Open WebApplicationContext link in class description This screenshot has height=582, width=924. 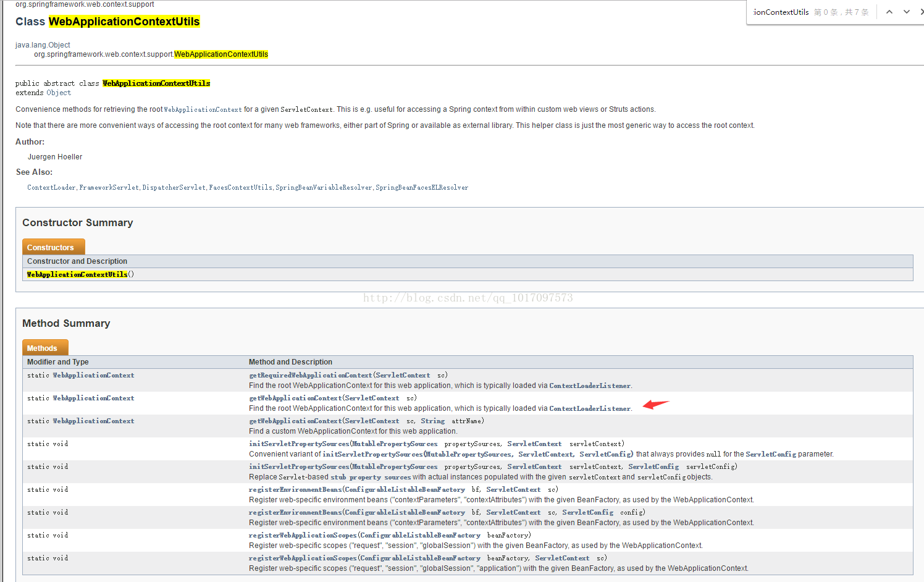203,109
